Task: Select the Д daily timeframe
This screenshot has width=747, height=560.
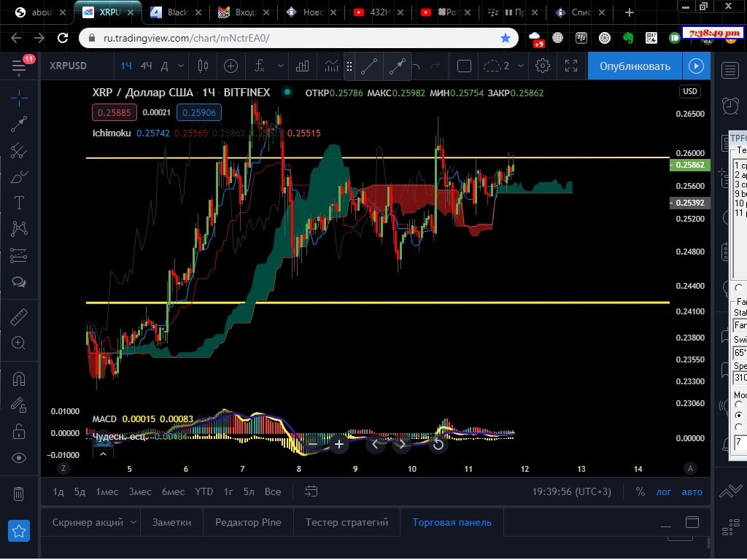Action: (x=164, y=66)
